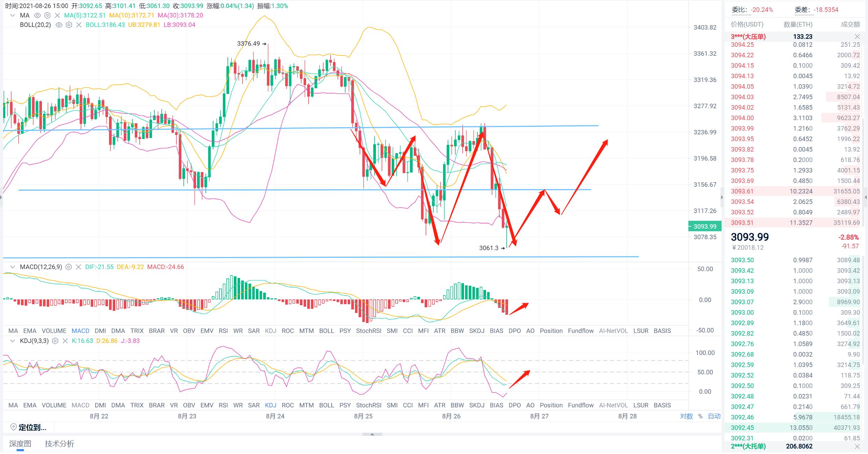Image resolution: width=868 pixels, height=454 pixels.
Task: Close the MACD indicator panel
Action: coord(78,267)
